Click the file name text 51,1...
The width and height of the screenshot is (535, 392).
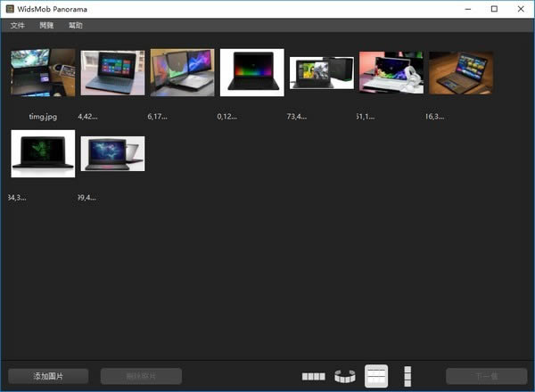click(366, 117)
